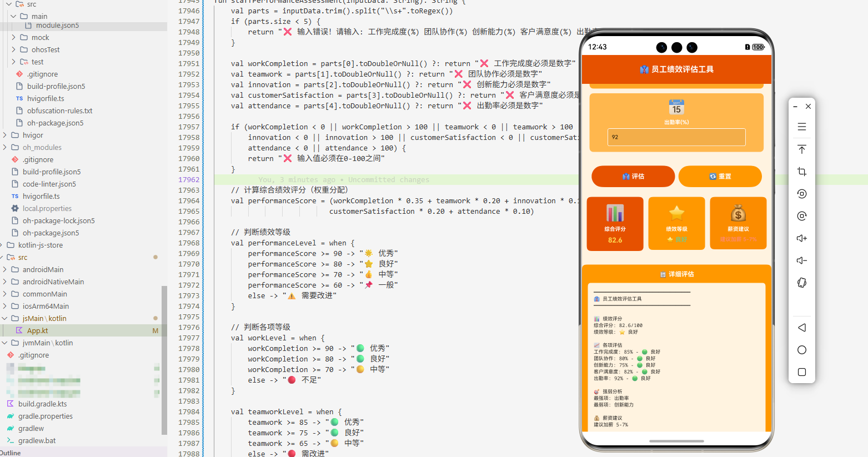The image size is (868, 457).
Task: Select module.json5 in the file tree
Action: pyautogui.click(x=57, y=25)
